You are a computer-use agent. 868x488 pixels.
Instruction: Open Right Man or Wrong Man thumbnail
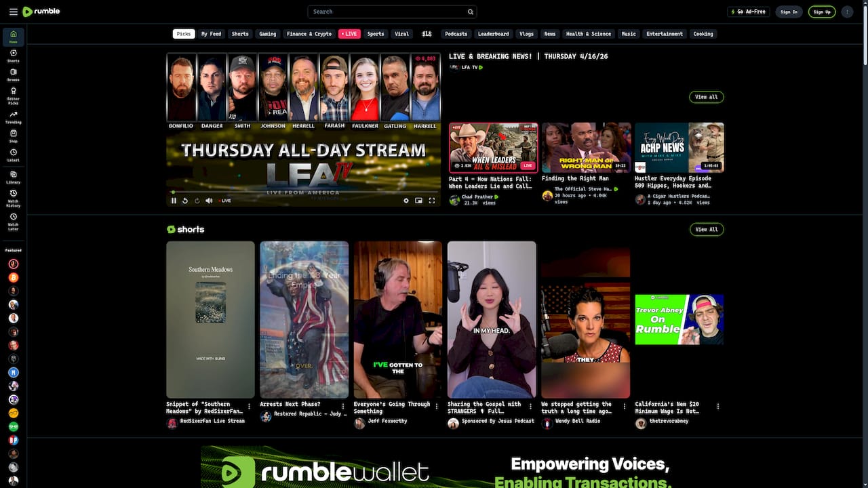coord(587,148)
